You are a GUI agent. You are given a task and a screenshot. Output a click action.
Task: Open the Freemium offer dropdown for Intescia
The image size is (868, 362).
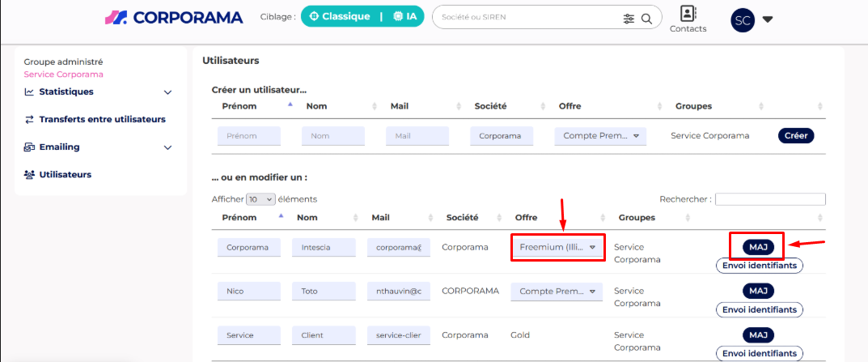(x=557, y=247)
